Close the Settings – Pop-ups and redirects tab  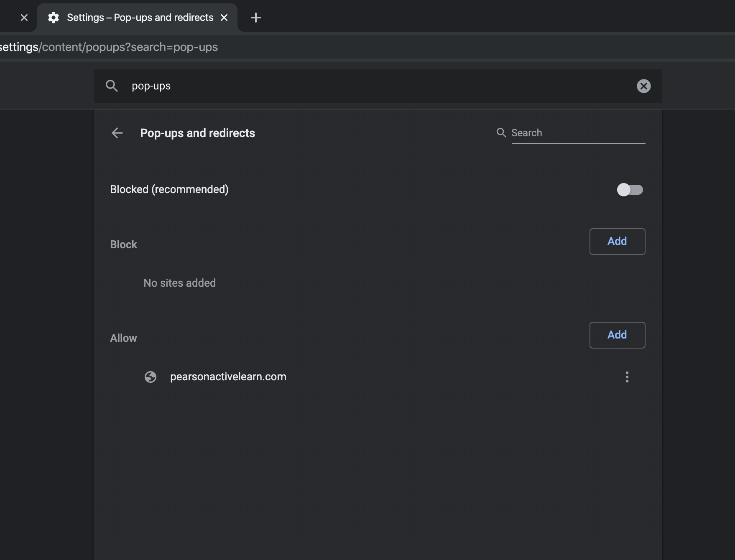tap(224, 18)
